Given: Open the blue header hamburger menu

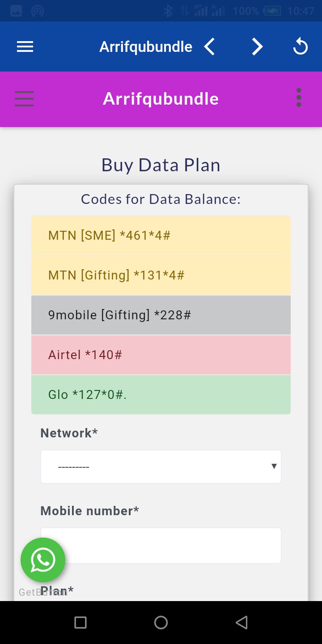Looking at the screenshot, I should click(x=25, y=47).
